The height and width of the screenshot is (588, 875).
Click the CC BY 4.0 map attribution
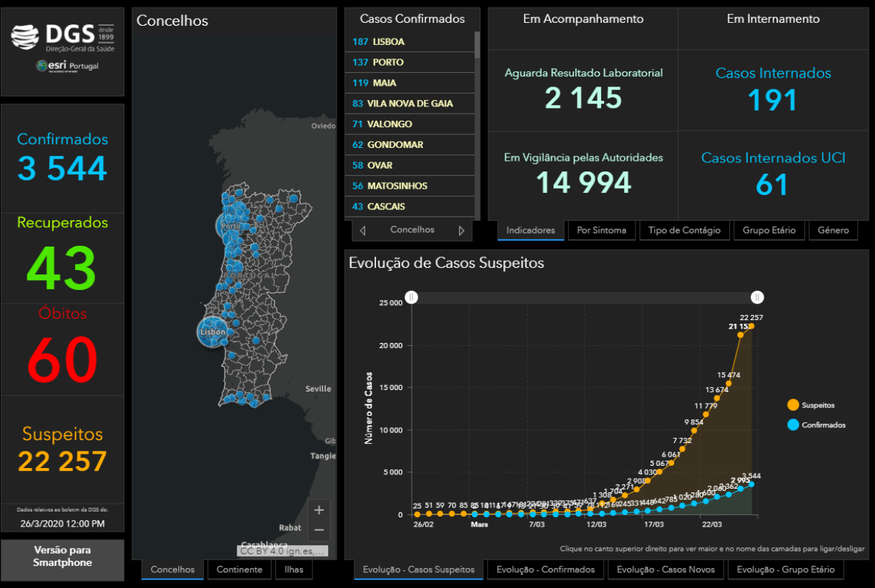pos(283,551)
